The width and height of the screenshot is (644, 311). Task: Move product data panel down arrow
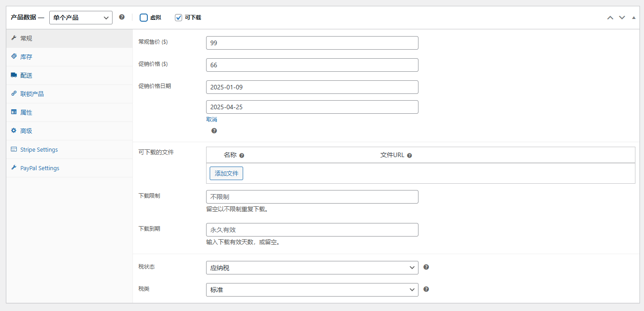(x=622, y=18)
